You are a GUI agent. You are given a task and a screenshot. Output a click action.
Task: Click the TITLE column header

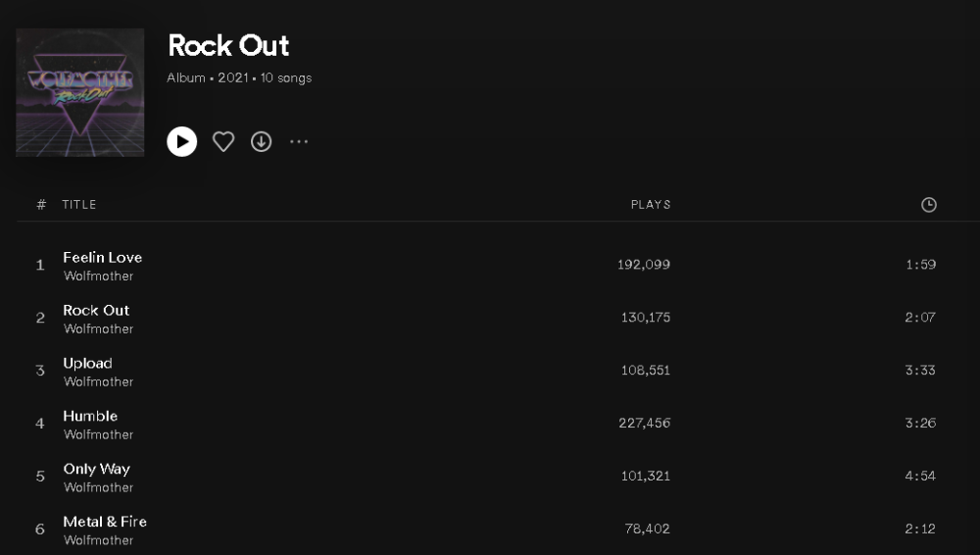point(79,205)
